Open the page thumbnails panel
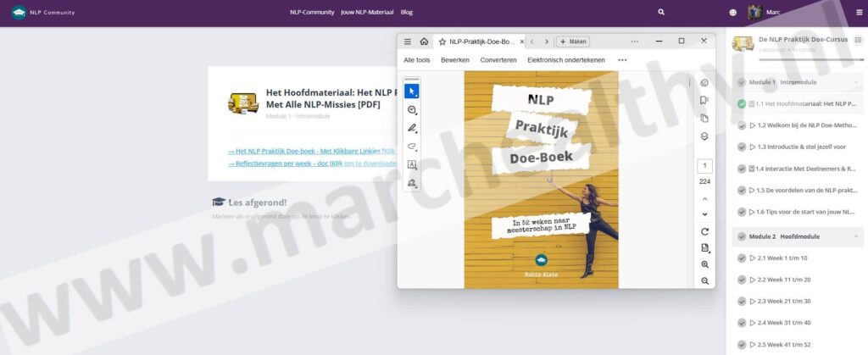The height and width of the screenshot is (355, 868). (704, 119)
